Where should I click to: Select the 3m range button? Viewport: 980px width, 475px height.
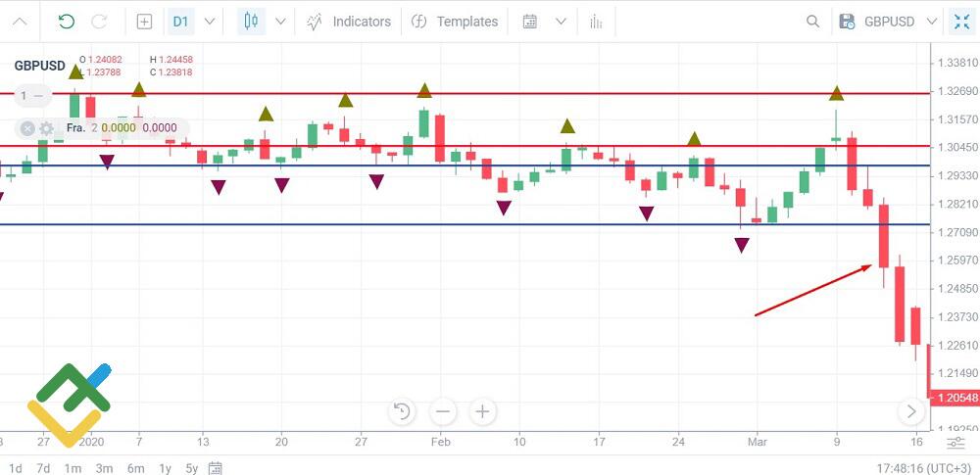click(104, 468)
